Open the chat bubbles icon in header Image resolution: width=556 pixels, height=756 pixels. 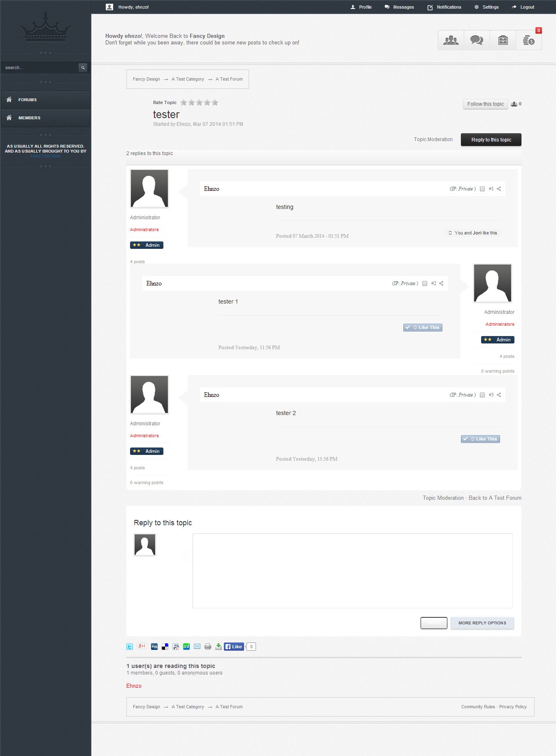[477, 40]
